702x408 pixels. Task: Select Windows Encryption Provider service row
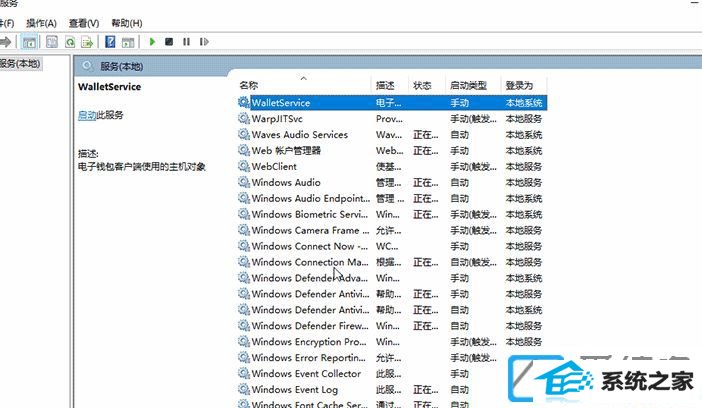point(392,342)
